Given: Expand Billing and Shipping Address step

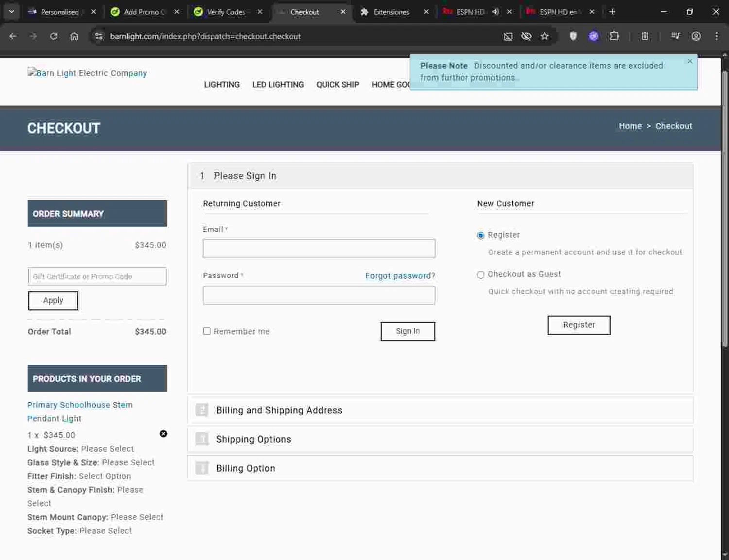Looking at the screenshot, I should [x=440, y=410].
